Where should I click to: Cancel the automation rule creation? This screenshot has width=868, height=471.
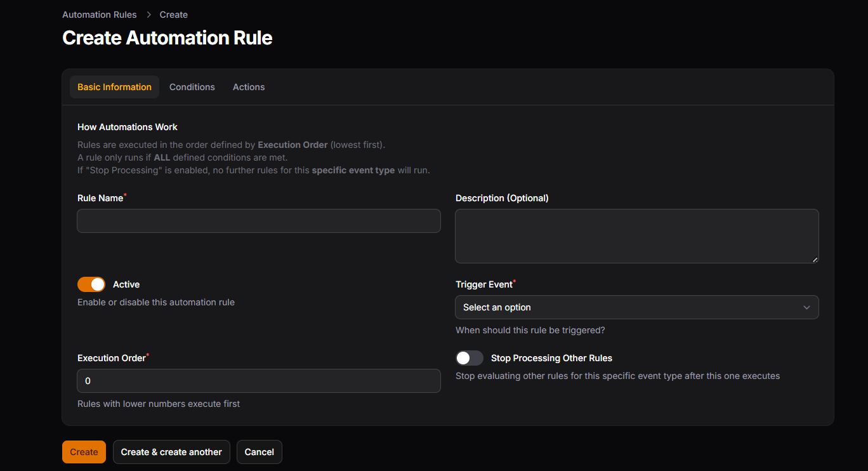tap(259, 451)
